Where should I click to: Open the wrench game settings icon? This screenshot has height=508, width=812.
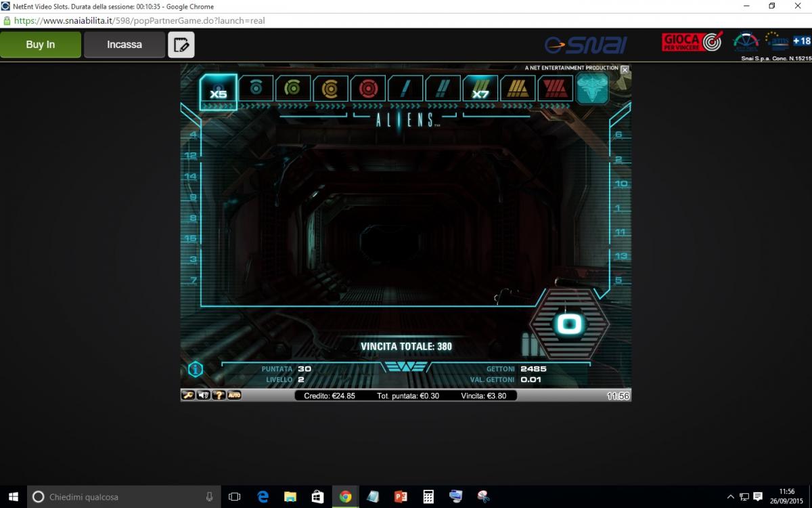[188, 395]
